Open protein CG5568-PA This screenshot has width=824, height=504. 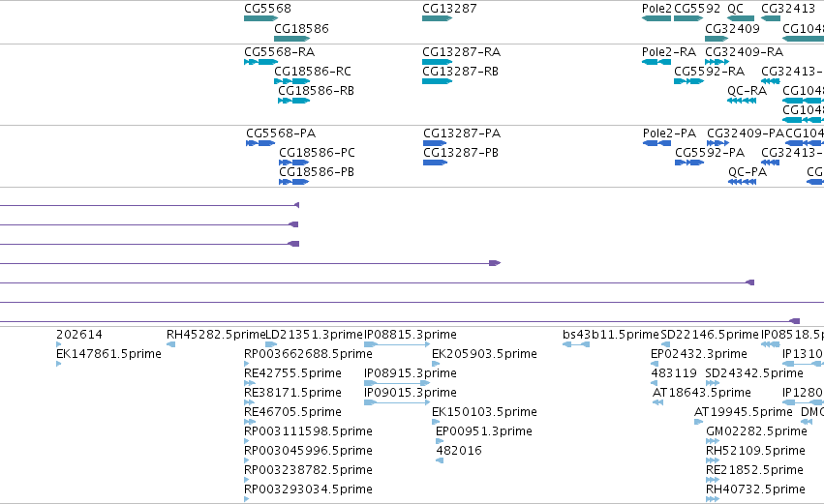pyautogui.click(x=281, y=133)
